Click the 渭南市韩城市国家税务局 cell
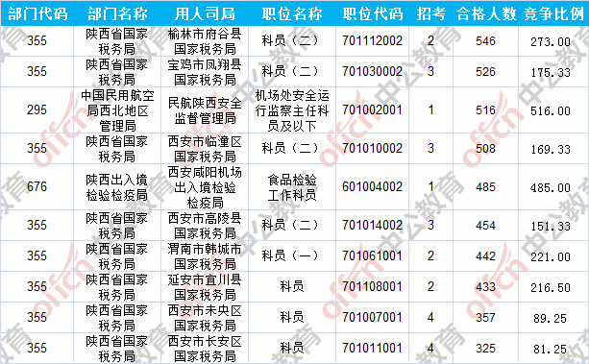The width and height of the screenshot is (589, 364). [205, 255]
